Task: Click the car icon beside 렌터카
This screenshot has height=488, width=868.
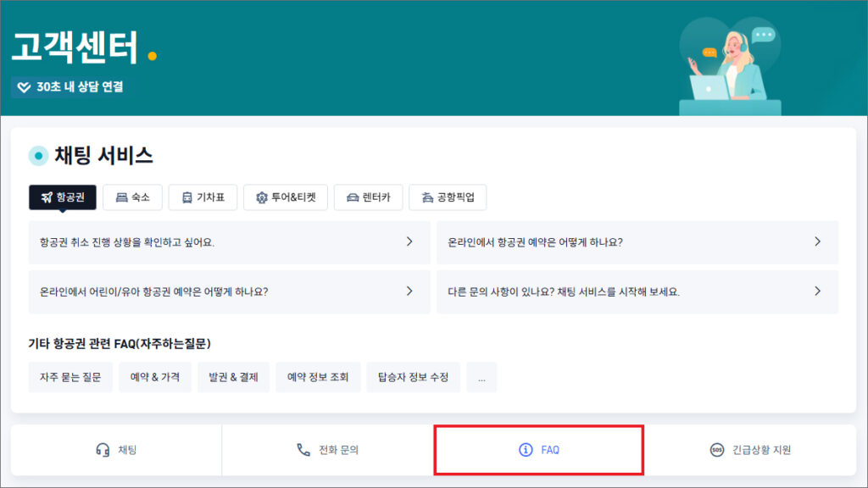Action: coord(353,197)
